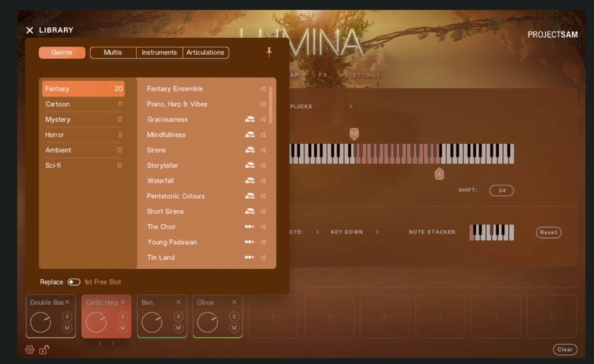Open the SETTINGS page
The width and height of the screenshot is (594, 364).
tap(364, 75)
